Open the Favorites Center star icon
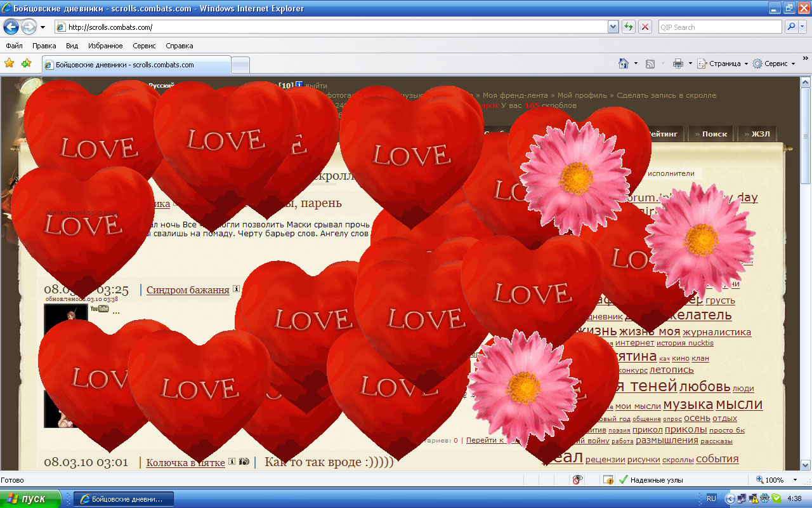The height and width of the screenshot is (508, 812). click(10, 63)
